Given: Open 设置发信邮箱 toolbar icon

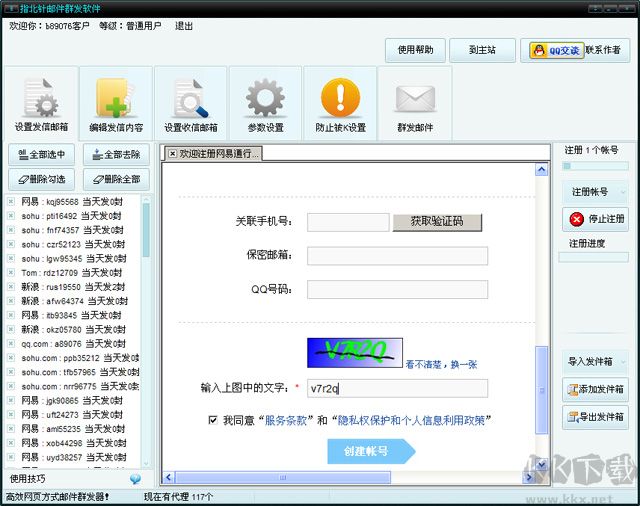Looking at the screenshot, I should (41, 104).
